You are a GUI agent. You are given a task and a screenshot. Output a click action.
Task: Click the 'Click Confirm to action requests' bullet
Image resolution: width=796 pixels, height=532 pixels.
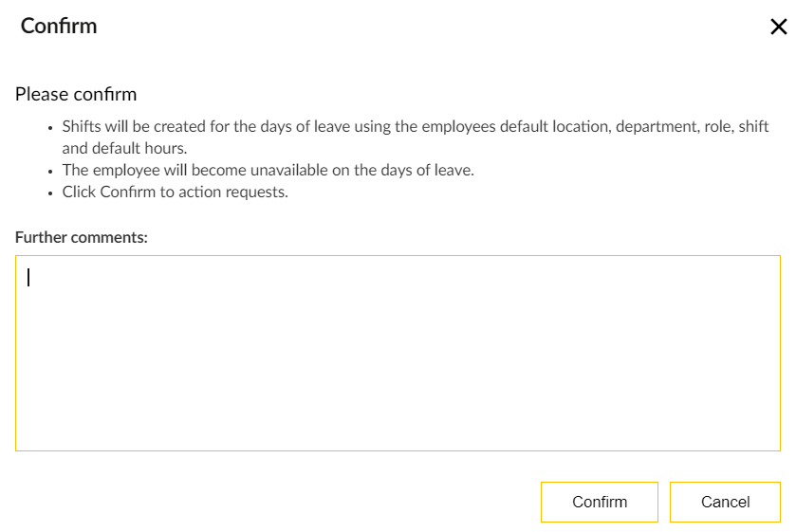click(176, 192)
